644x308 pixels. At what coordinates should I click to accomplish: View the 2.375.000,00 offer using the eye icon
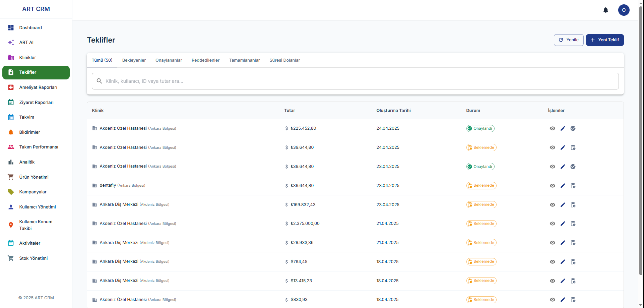[x=552, y=224]
